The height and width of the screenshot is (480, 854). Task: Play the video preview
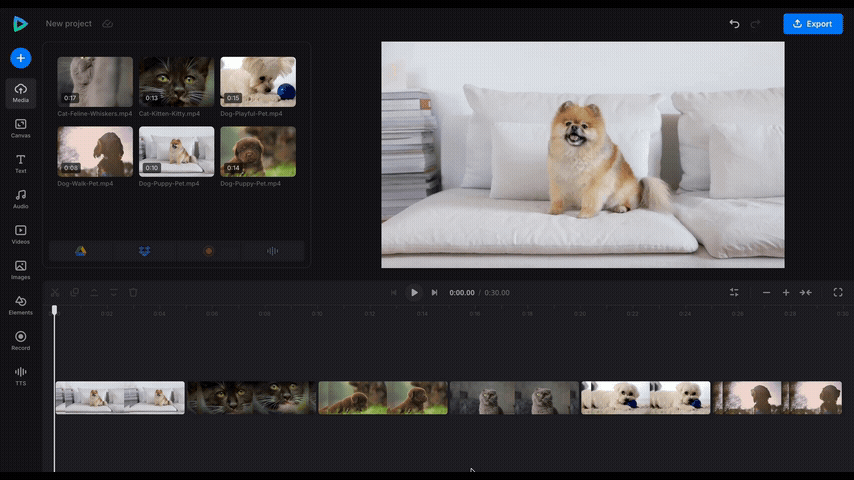[x=414, y=293]
